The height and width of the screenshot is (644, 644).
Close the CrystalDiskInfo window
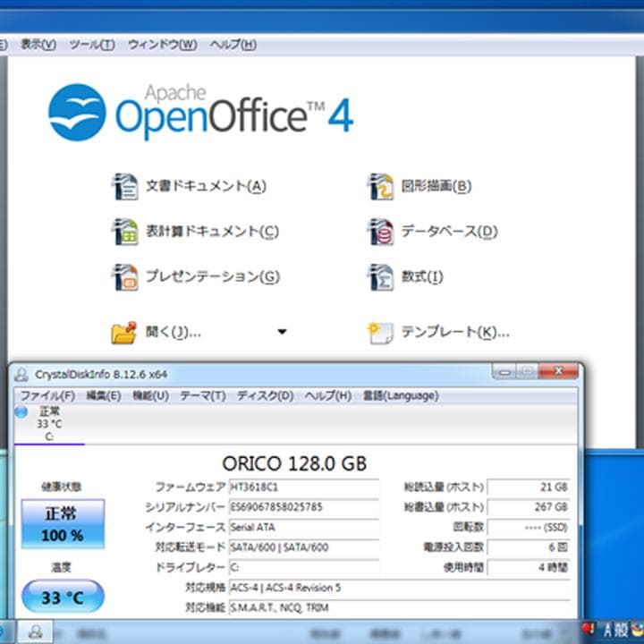558,371
